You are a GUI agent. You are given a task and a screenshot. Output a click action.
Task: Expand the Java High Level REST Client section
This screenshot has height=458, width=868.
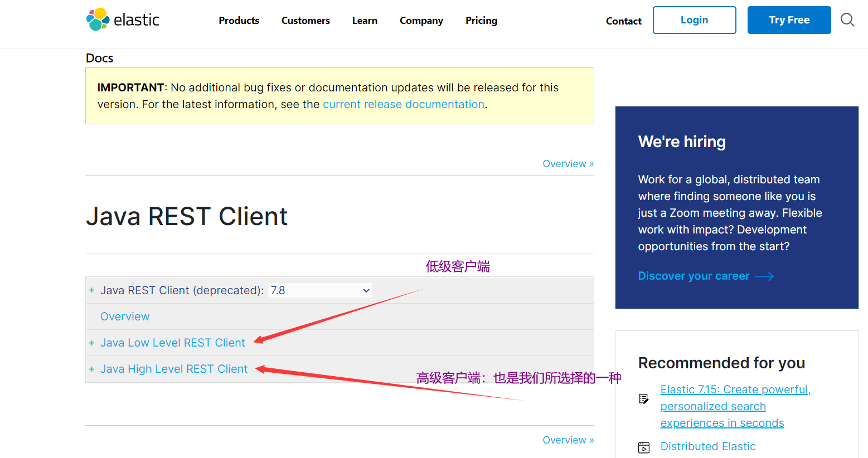[x=92, y=369]
